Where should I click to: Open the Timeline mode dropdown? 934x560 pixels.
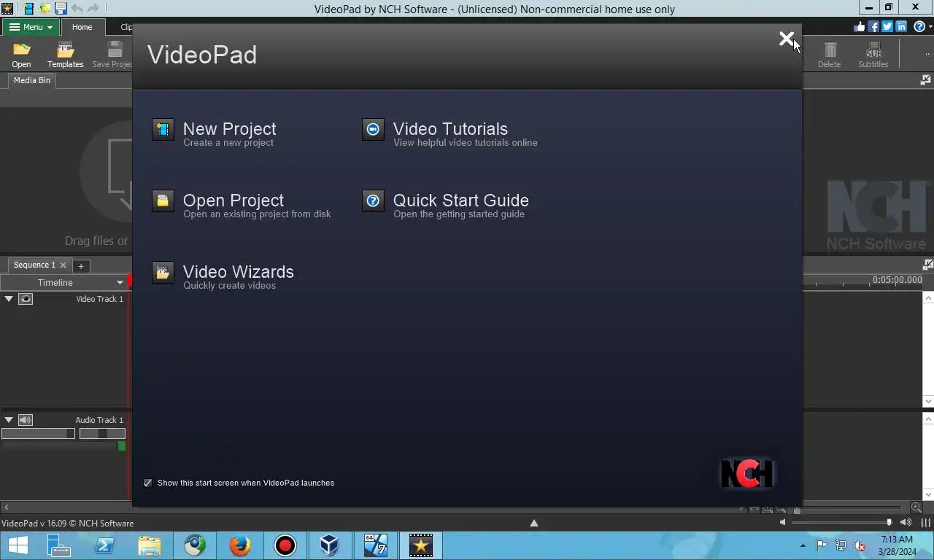tap(64, 282)
